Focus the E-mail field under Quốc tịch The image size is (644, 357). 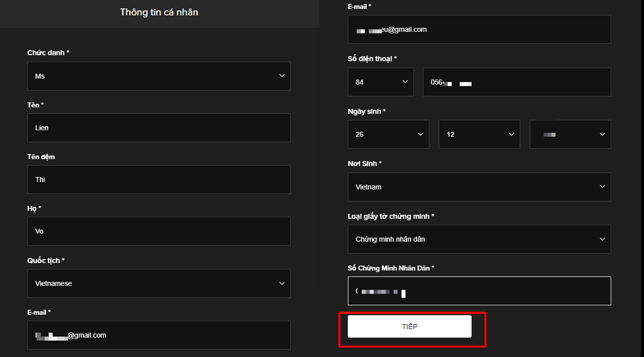159,335
